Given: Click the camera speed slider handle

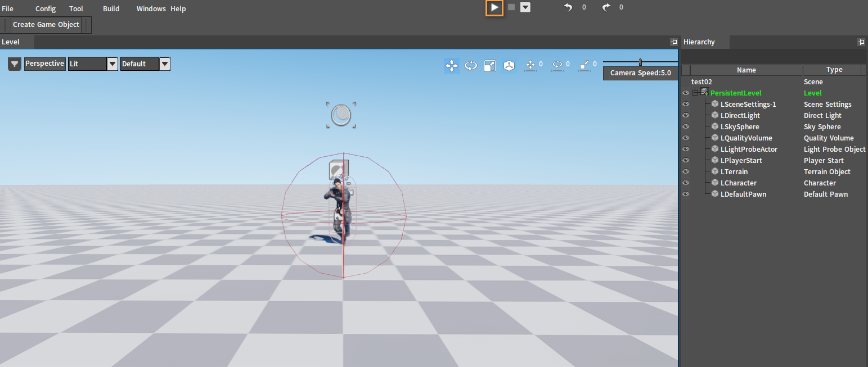Looking at the screenshot, I should (x=640, y=62).
